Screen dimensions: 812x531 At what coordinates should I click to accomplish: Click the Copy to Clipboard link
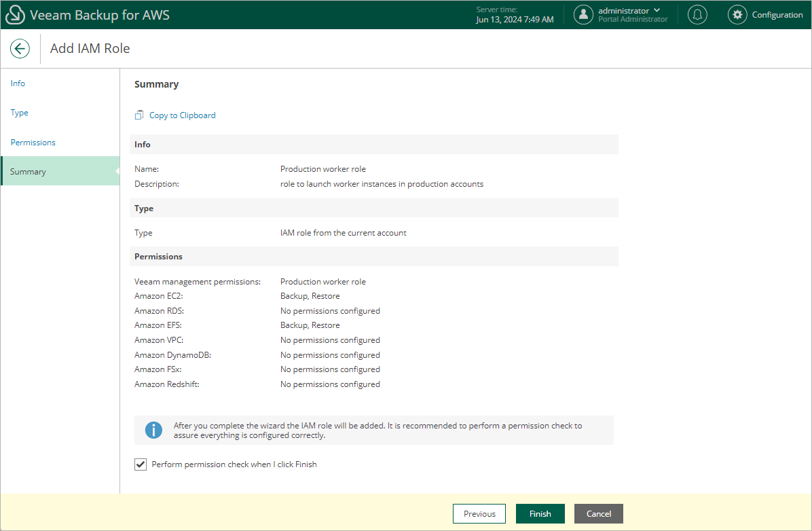tap(182, 115)
